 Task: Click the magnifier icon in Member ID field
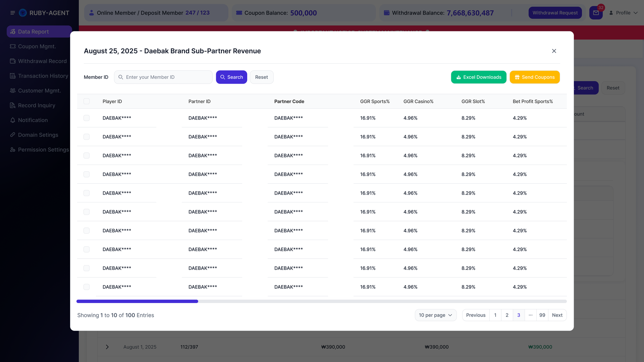(x=121, y=77)
